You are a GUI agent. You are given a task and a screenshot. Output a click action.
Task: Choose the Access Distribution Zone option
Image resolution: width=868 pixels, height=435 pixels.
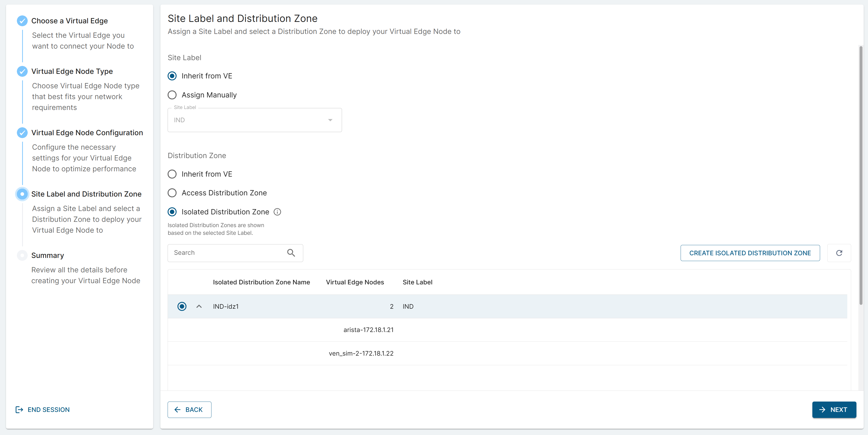172,193
